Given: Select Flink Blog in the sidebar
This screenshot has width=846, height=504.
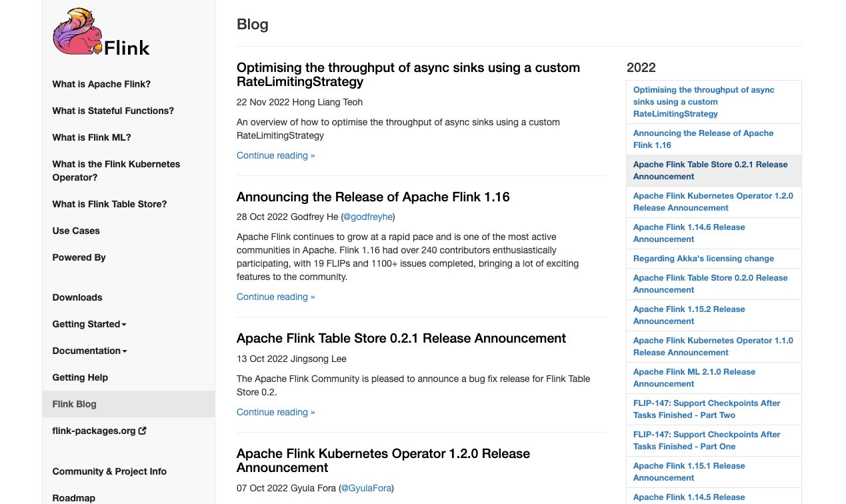Looking at the screenshot, I should tap(129, 404).
